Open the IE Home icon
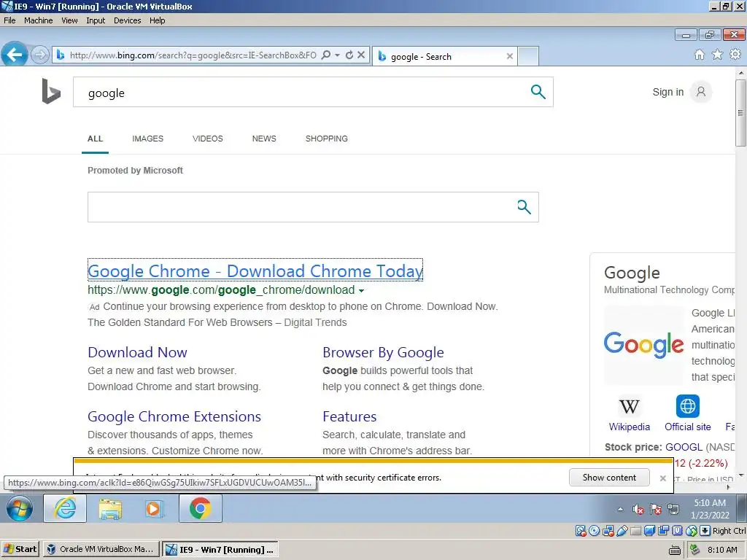The image size is (747, 560). pos(700,55)
